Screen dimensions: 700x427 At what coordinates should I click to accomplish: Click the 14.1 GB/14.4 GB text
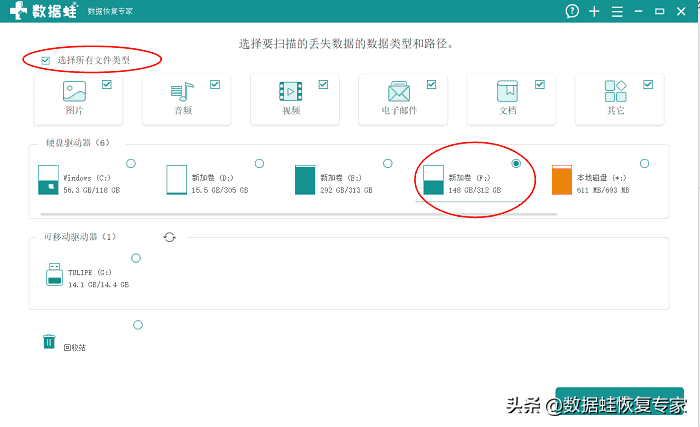(x=98, y=285)
